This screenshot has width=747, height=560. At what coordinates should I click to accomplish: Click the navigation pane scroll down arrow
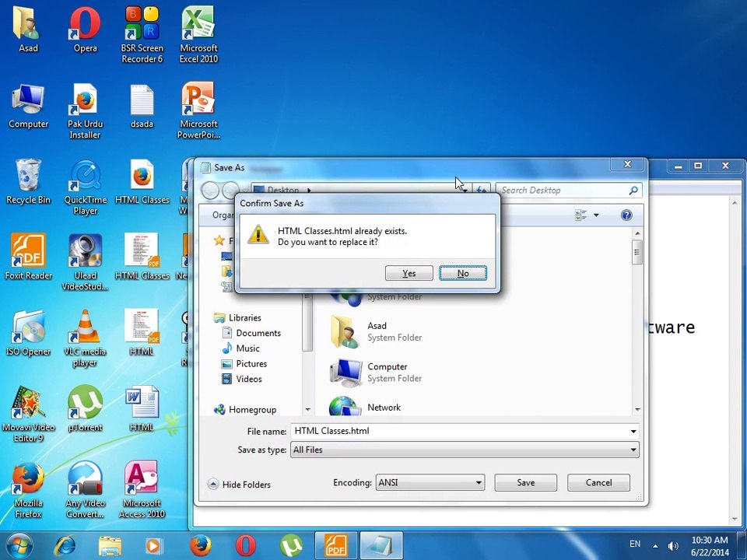[308, 410]
